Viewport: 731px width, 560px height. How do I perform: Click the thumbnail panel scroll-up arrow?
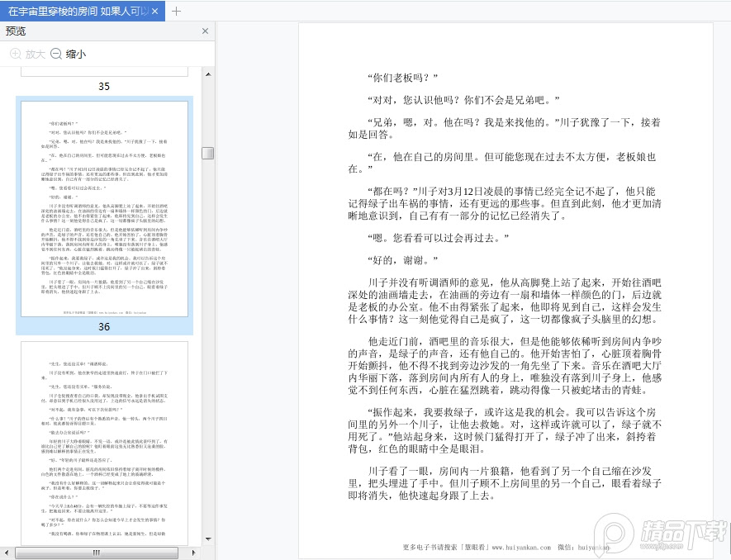pos(208,74)
